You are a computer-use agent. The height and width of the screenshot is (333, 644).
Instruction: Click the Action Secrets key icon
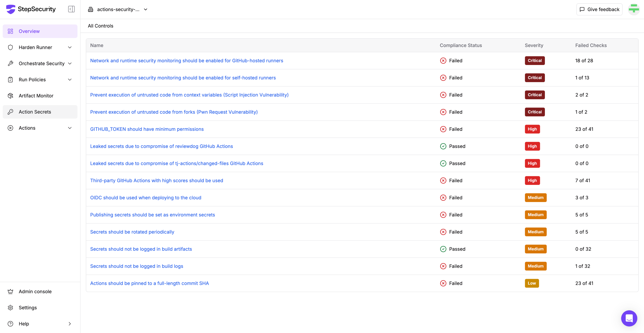tap(10, 112)
